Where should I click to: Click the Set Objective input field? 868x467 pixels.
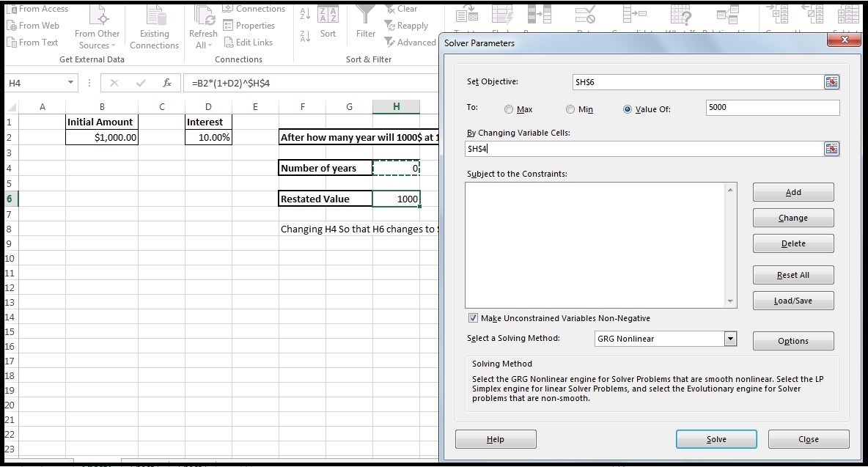[x=697, y=82]
